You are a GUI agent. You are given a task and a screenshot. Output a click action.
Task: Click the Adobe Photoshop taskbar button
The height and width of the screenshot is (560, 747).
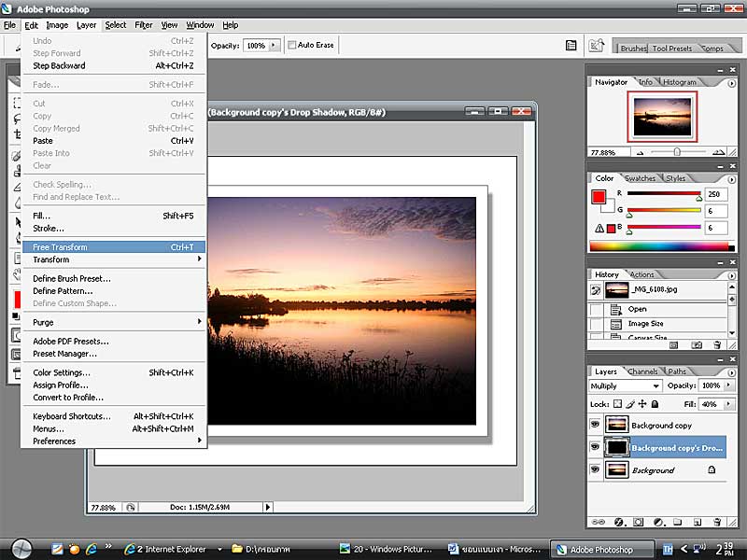click(x=602, y=550)
